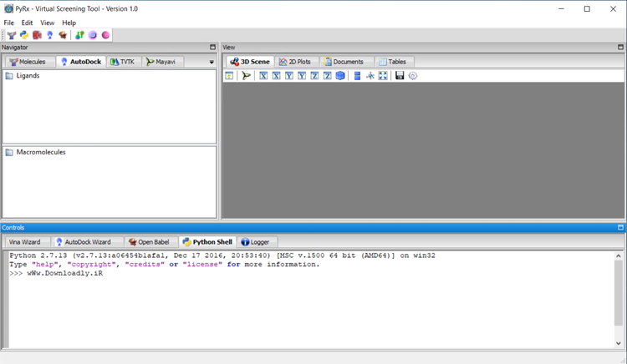Open the Edit menu

(28, 23)
